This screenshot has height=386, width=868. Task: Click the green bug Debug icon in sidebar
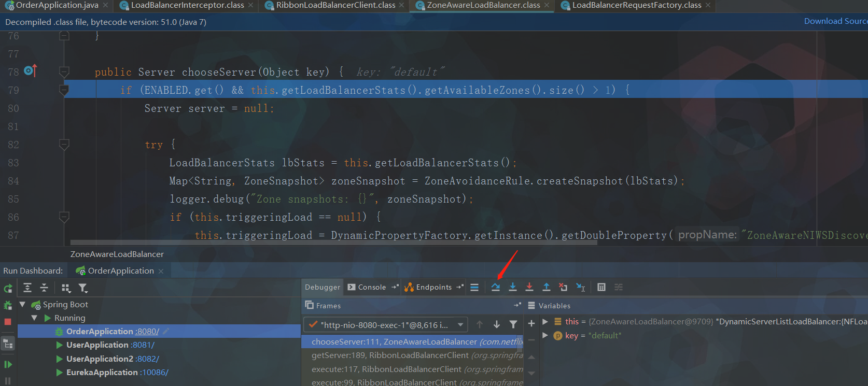coord(8,305)
